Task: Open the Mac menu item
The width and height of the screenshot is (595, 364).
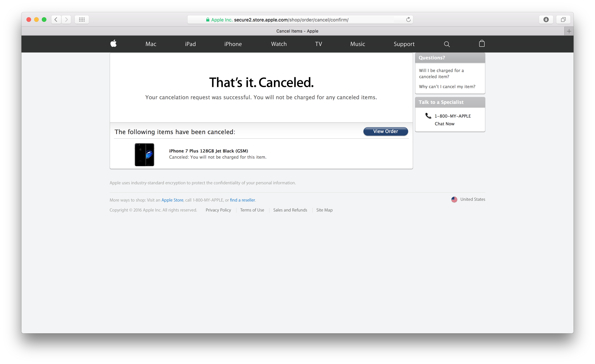Action: coord(151,44)
